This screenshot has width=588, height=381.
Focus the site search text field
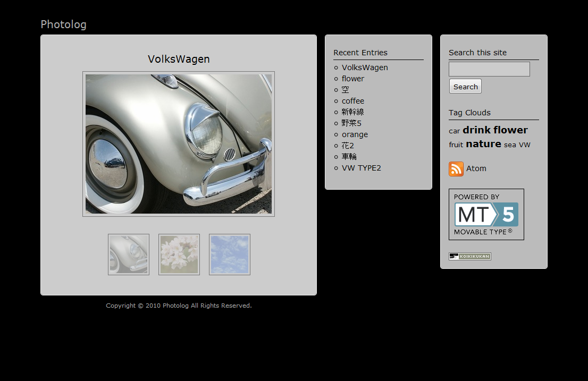pyautogui.click(x=489, y=69)
